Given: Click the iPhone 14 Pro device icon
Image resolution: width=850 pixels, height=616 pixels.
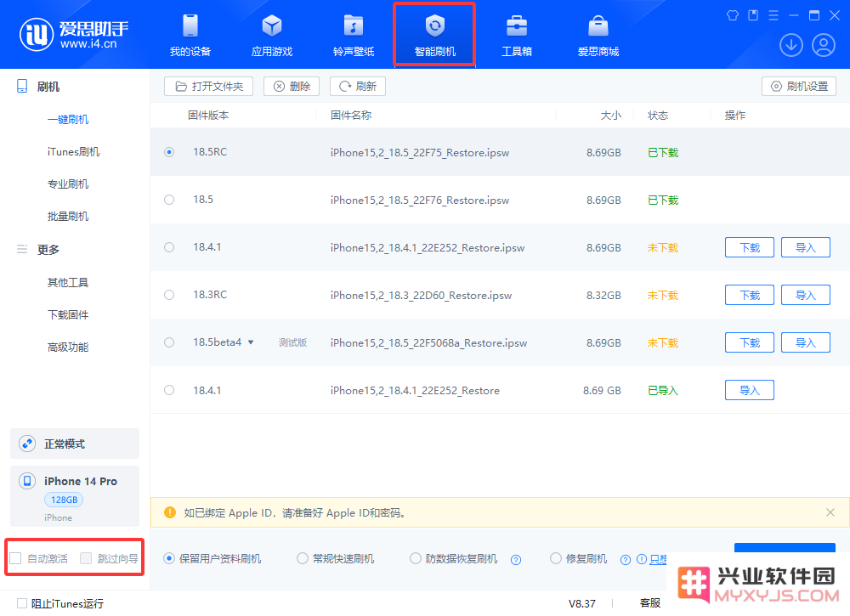Looking at the screenshot, I should tap(27, 481).
